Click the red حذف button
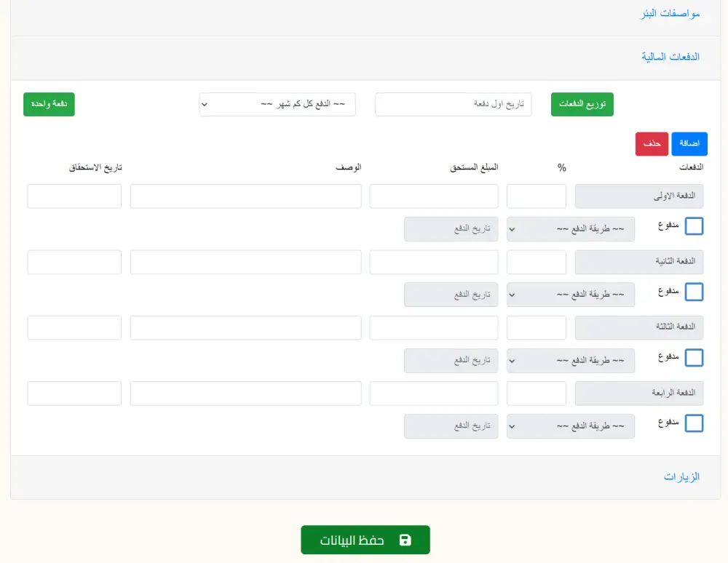This screenshot has width=728, height=563. pyautogui.click(x=652, y=143)
